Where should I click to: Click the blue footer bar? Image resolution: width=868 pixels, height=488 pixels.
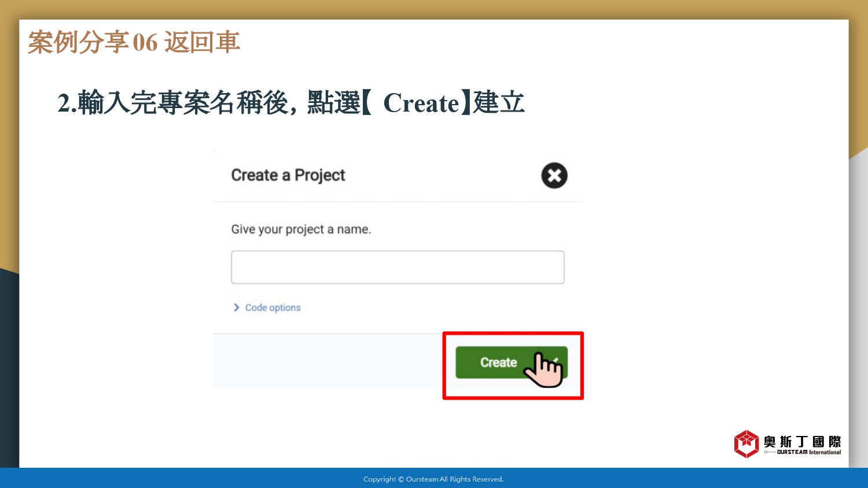tap(434, 478)
